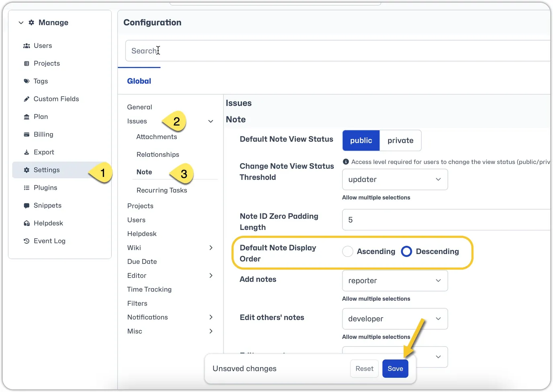Viewport: 553px width, 392px height.
Task: Click the Snippets chat bubble icon
Action: pos(27,205)
